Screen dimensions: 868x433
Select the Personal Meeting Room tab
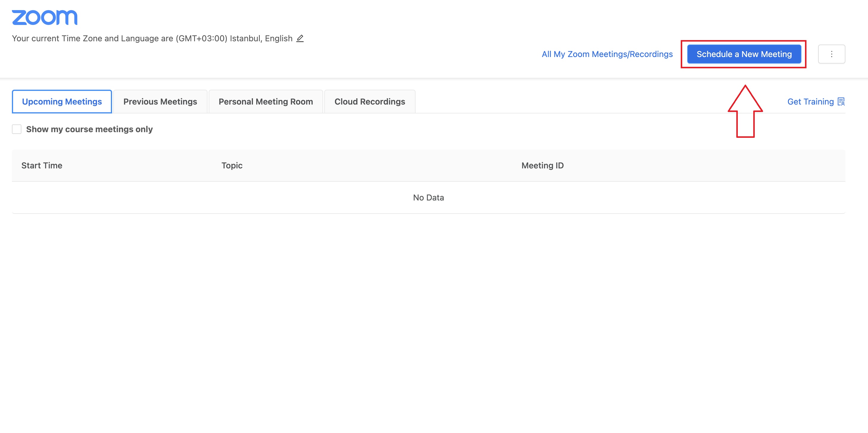(265, 102)
